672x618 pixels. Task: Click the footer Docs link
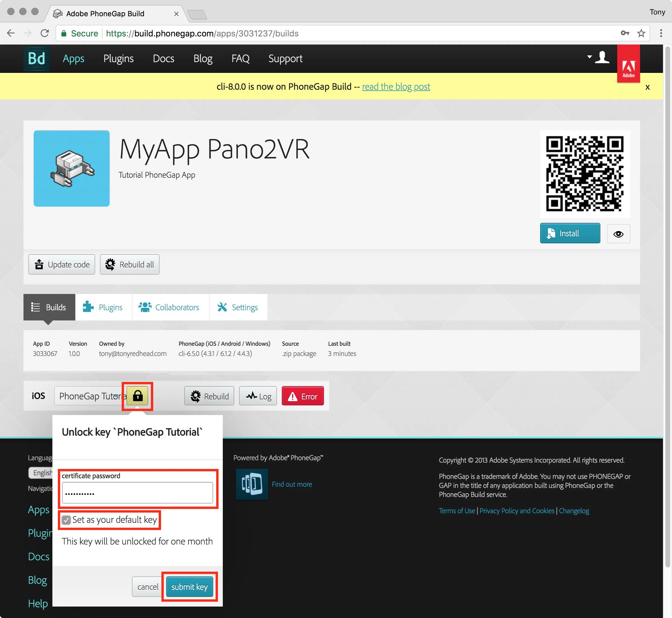tap(39, 557)
